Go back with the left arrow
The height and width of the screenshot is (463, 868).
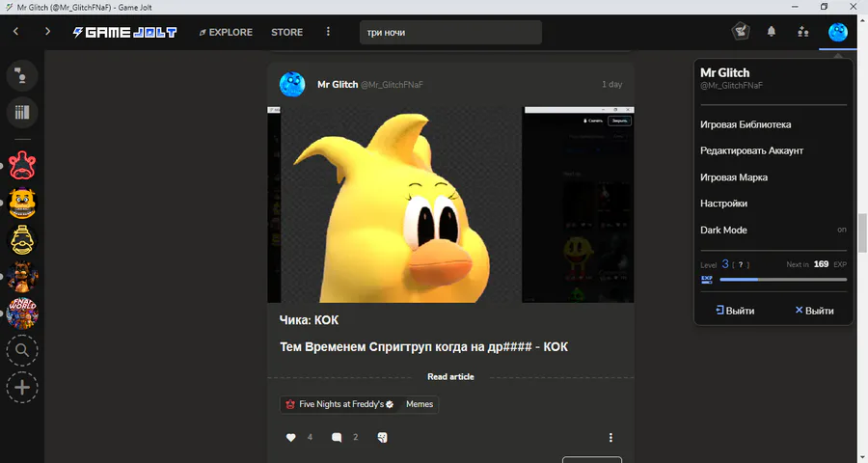pyautogui.click(x=16, y=32)
